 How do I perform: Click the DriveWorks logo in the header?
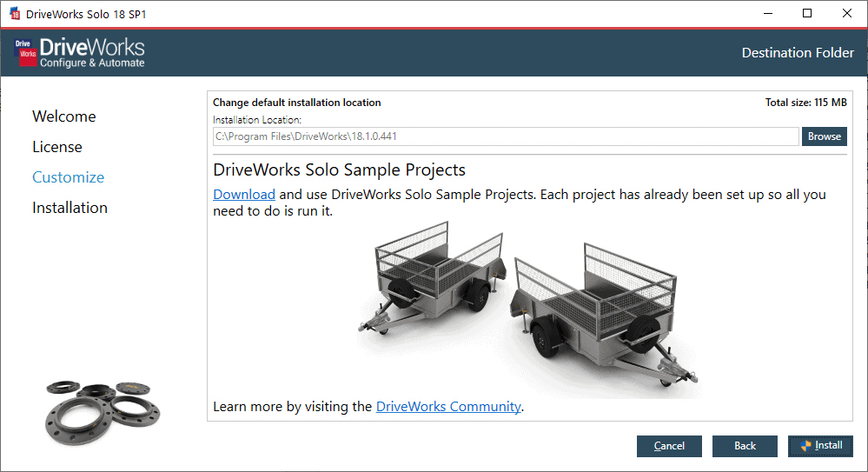pyautogui.click(x=80, y=53)
